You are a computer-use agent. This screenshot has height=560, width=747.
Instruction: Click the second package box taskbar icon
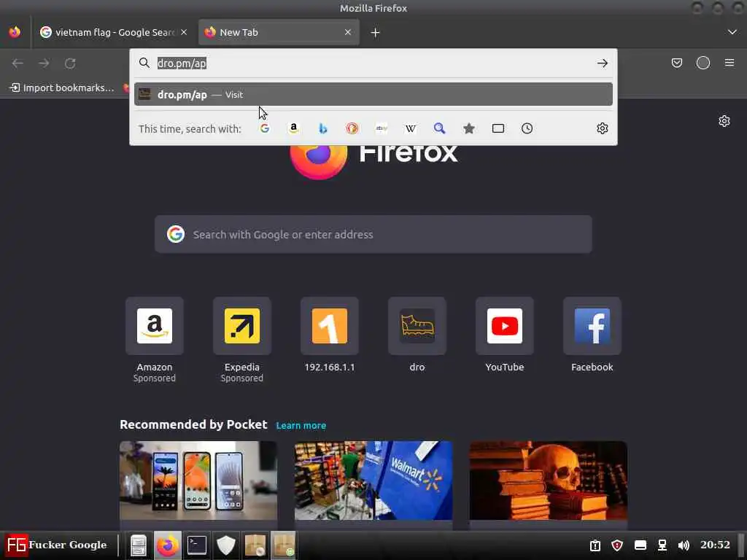[x=284, y=545]
